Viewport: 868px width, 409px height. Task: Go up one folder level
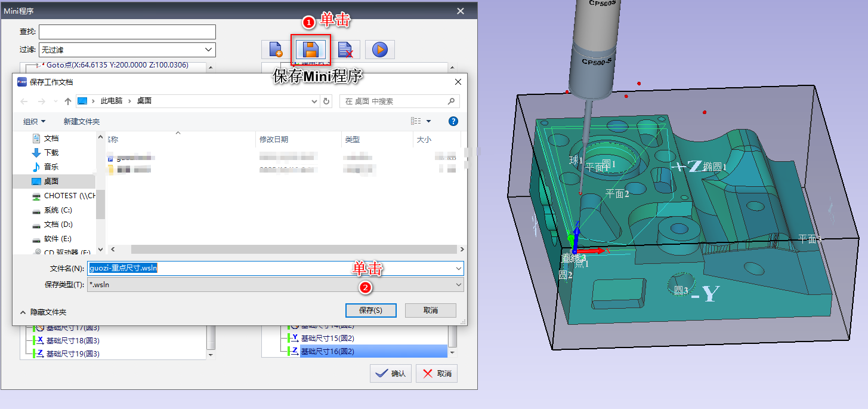68,102
